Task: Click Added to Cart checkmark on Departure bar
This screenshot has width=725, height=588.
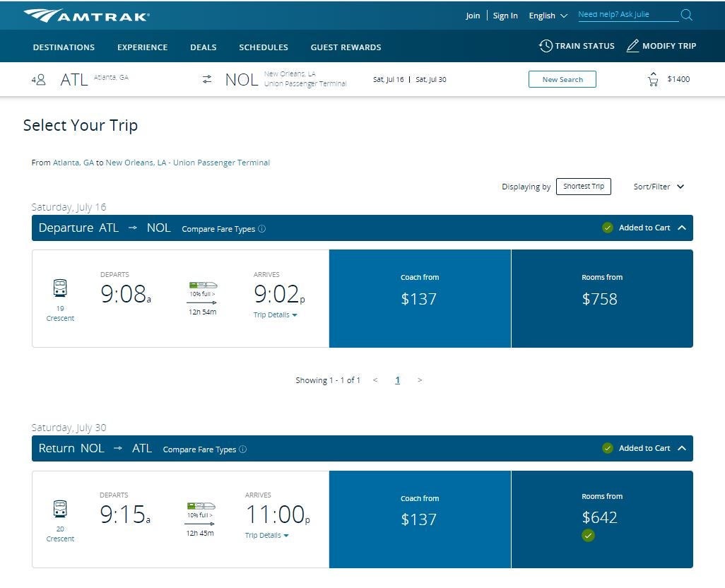Action: coord(608,228)
